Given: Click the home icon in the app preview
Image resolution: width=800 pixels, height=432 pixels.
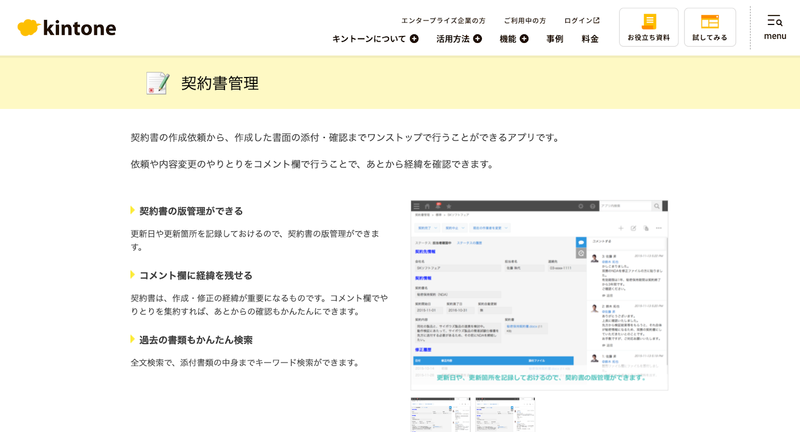Looking at the screenshot, I should pos(428,206).
